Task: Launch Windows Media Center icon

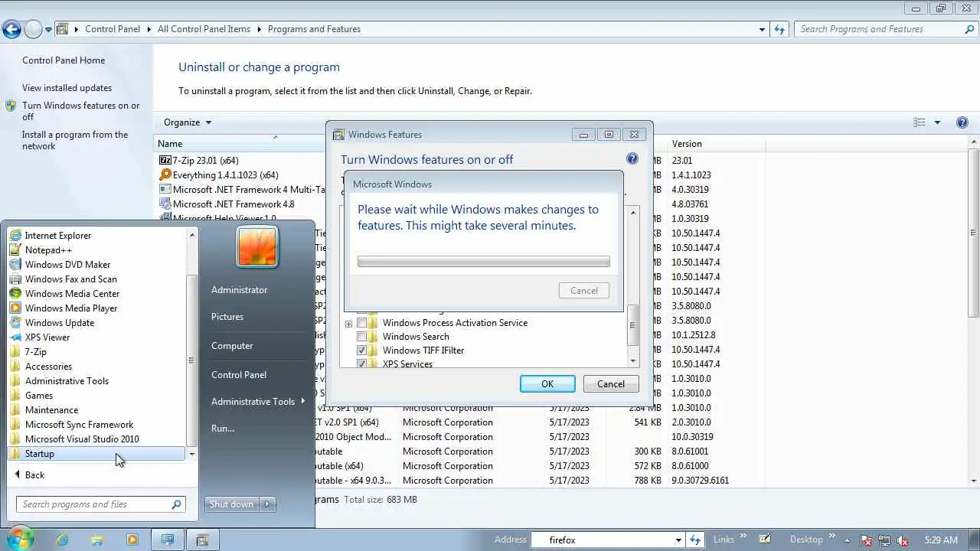Action: click(x=15, y=294)
